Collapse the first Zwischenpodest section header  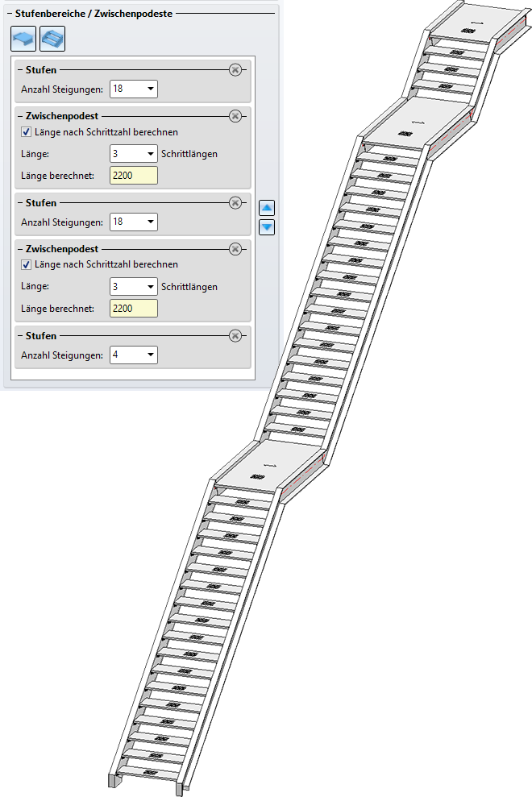pos(20,116)
